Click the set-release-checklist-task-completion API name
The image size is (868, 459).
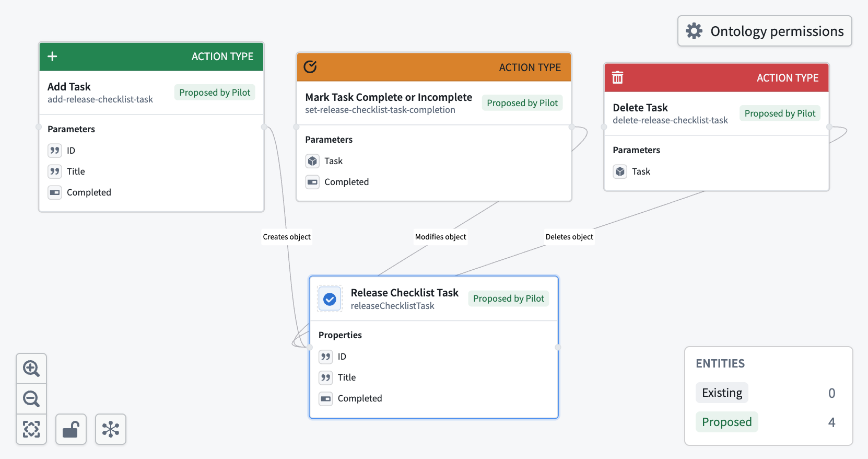click(x=380, y=110)
